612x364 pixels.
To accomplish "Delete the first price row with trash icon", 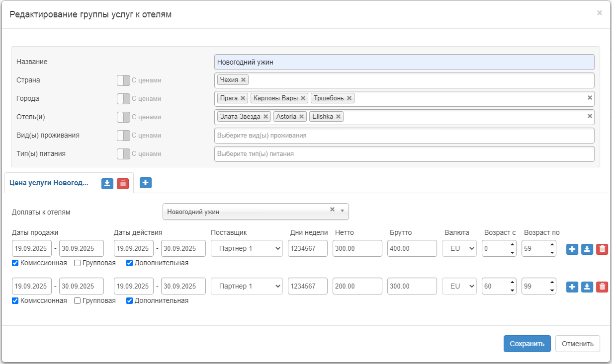I will click(x=602, y=249).
